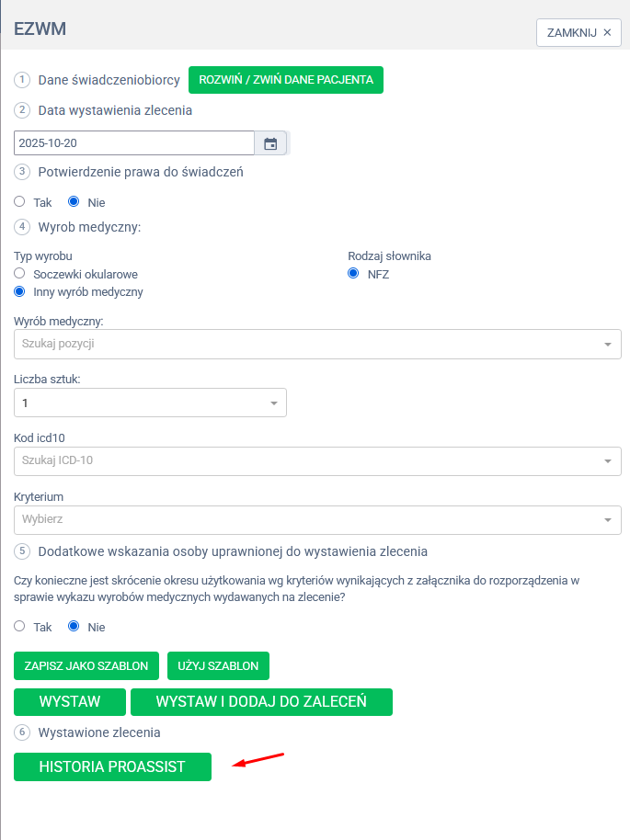Open the Kryterium Wybierz dropdown
Image resolution: width=630 pixels, height=840 pixels.
point(607,520)
